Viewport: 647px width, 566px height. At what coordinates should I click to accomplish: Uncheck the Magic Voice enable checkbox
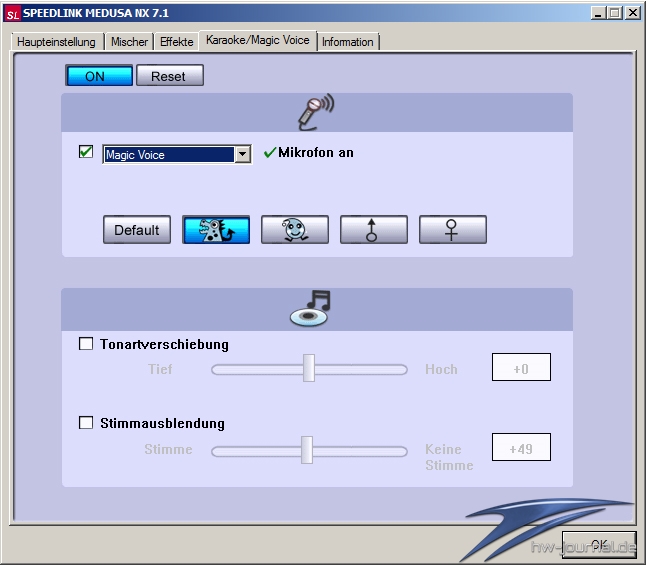pyautogui.click(x=86, y=152)
